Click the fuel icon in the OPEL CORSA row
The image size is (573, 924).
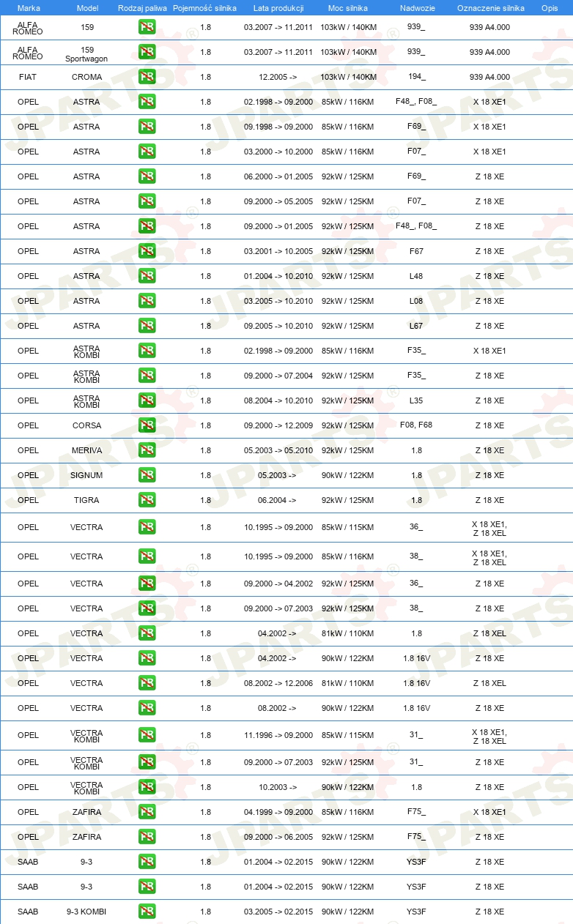(x=147, y=425)
